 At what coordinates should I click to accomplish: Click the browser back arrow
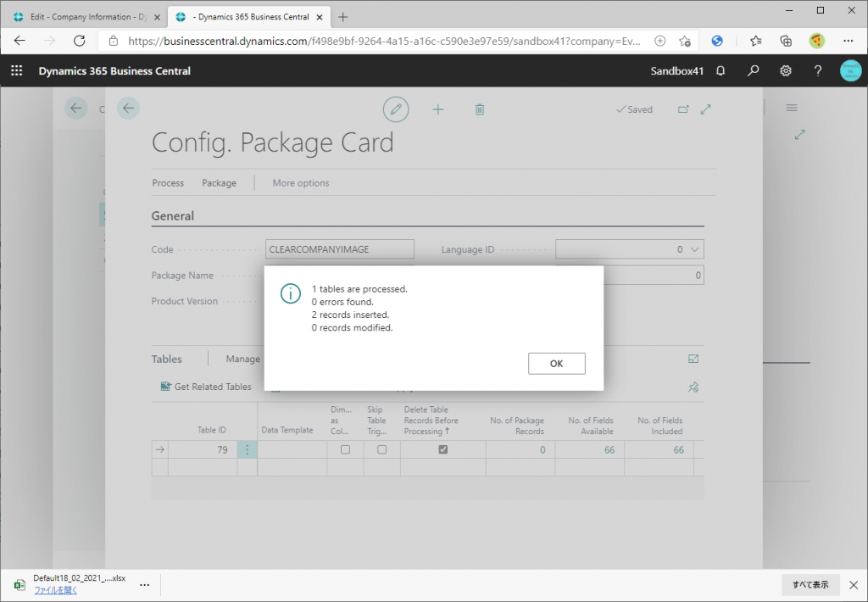coord(19,41)
